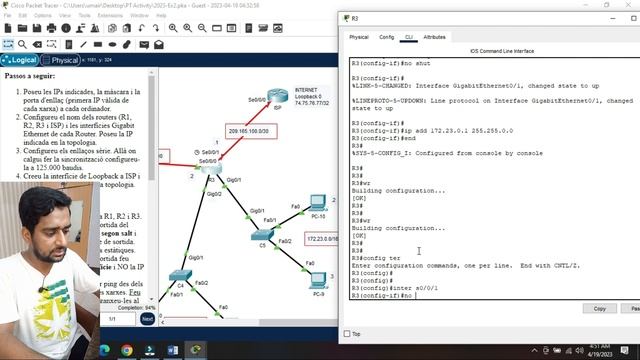The image size is (640, 360).
Task: Open Microsoft Edge from the taskbar
Action: pos(105,350)
